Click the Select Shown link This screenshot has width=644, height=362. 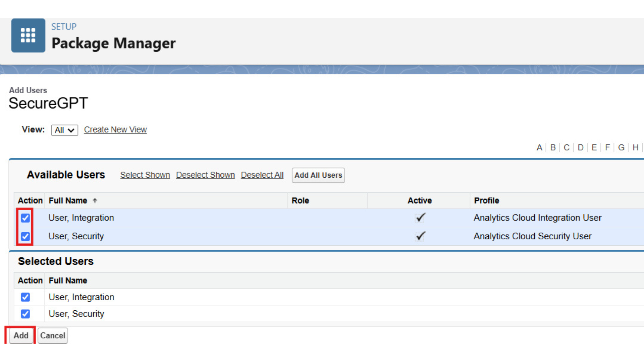click(x=145, y=175)
